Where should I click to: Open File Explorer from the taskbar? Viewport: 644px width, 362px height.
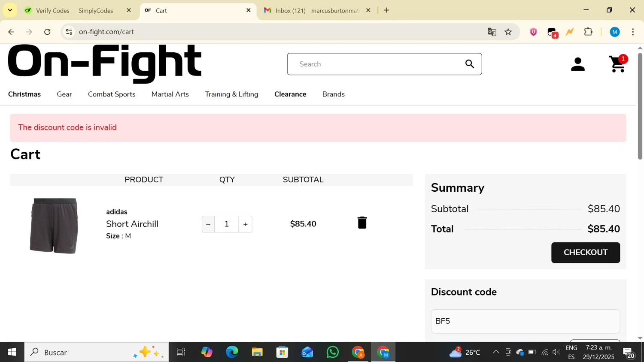click(x=257, y=352)
